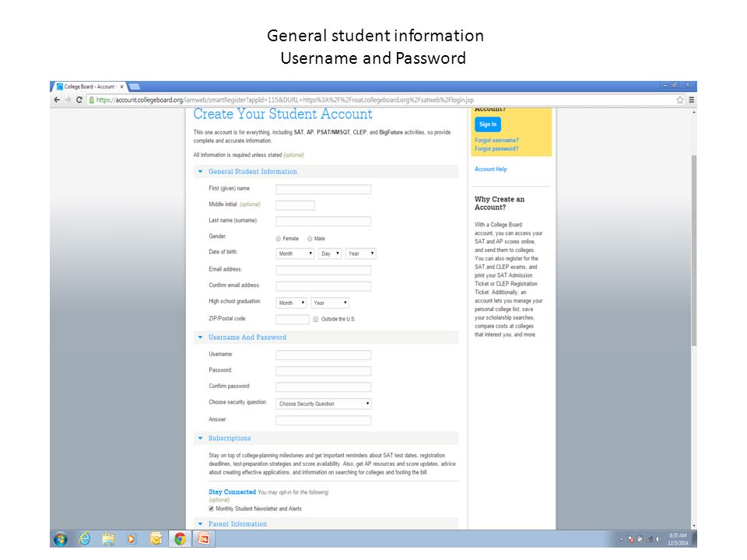
Task: Click the Stay Connected label
Action: pos(232,492)
